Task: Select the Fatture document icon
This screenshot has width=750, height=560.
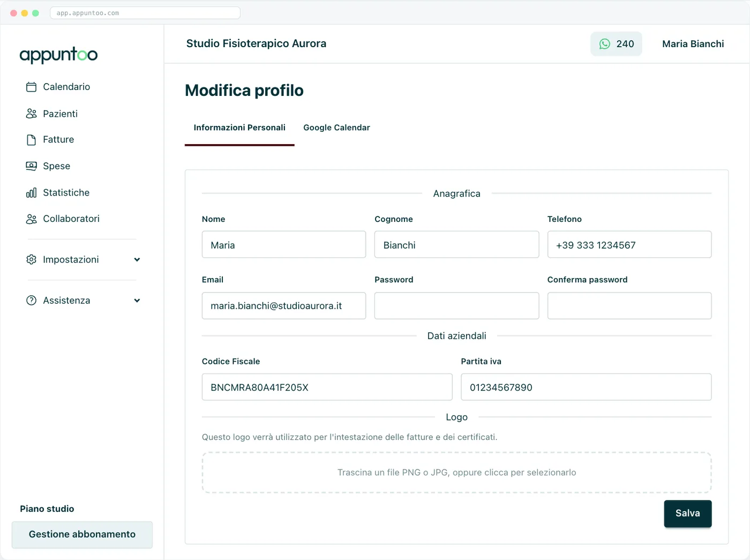Action: pyautogui.click(x=32, y=140)
